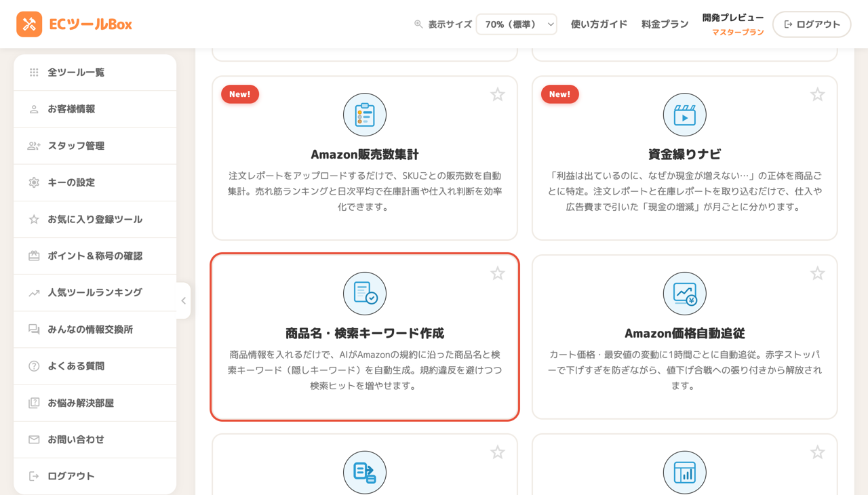The height and width of the screenshot is (495, 868).
Task: Click the Amazon販売数集計 title
Action: tap(365, 154)
